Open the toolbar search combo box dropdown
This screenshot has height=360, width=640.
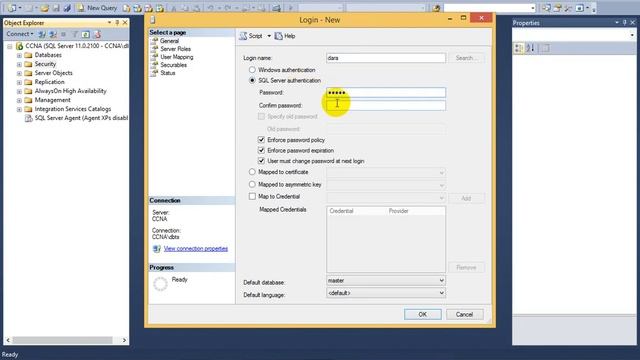click(532, 8)
